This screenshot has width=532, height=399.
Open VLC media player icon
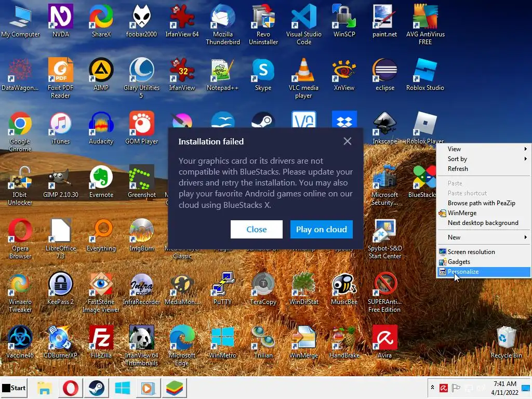point(303,78)
